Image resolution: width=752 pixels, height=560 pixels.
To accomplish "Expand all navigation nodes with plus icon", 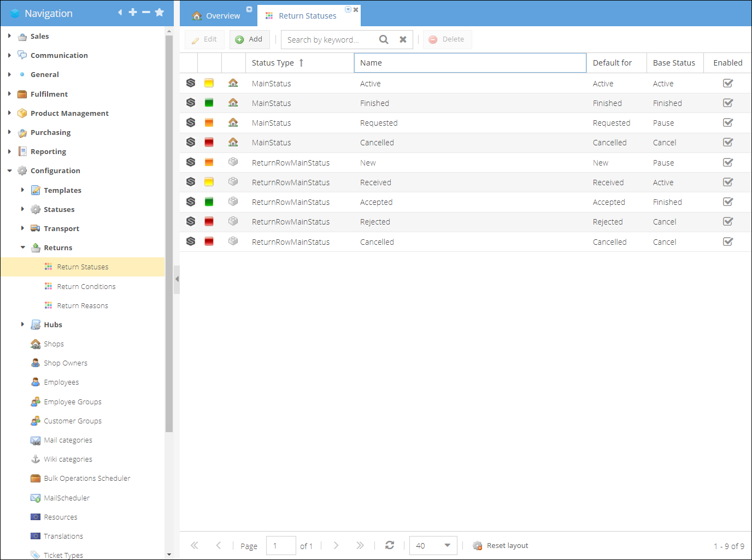I will tap(133, 13).
